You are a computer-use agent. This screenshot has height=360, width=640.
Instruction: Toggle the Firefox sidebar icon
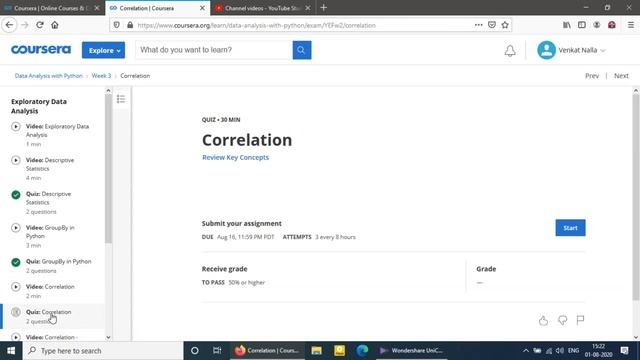tap(582, 25)
